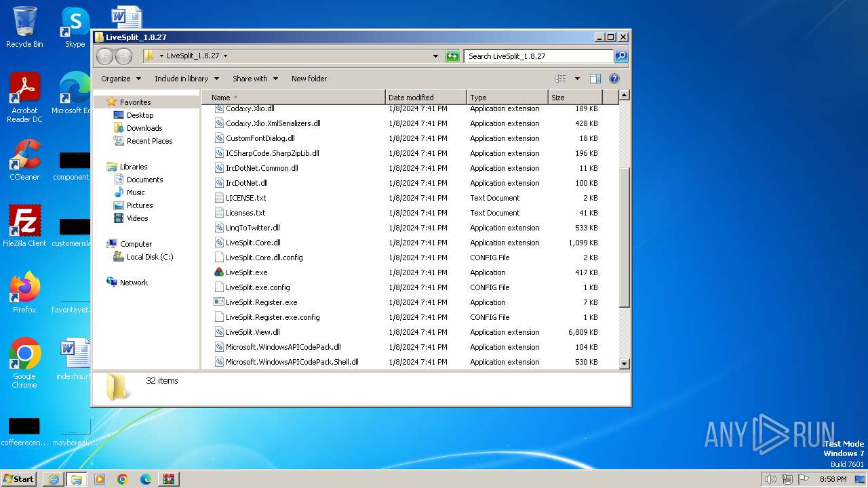This screenshot has height=488, width=868.
Task: Launch Google Chrome desktop shortcut
Action: click(x=24, y=363)
